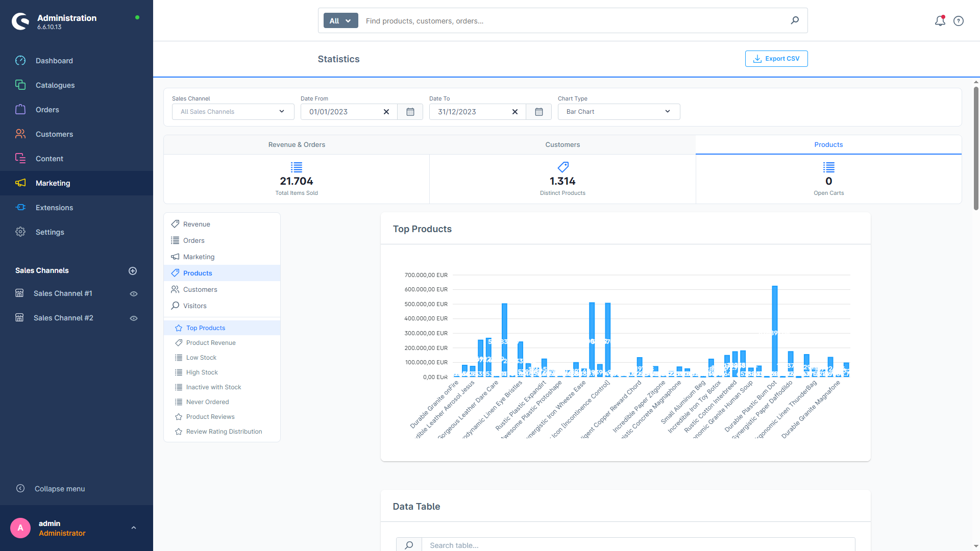This screenshot has width=980, height=551.
Task: Switch to the Customers statistics tab
Action: pyautogui.click(x=562, y=144)
